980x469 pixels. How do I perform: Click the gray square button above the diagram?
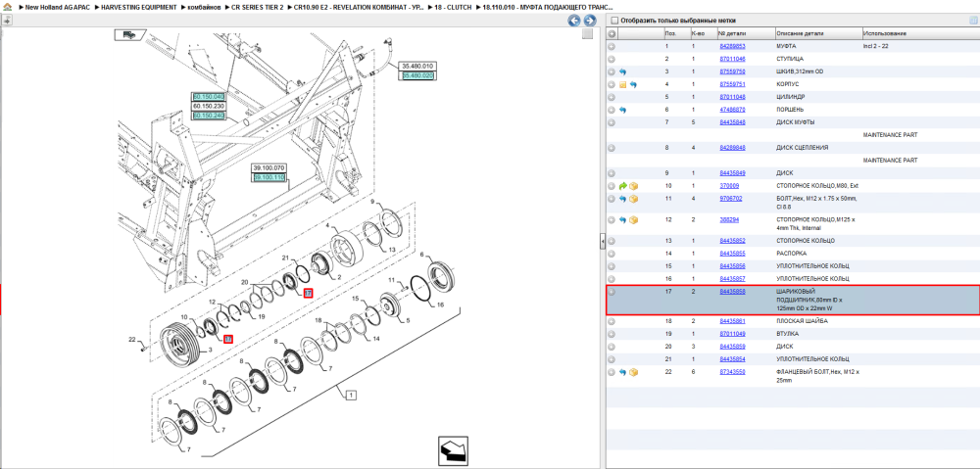coord(587,34)
